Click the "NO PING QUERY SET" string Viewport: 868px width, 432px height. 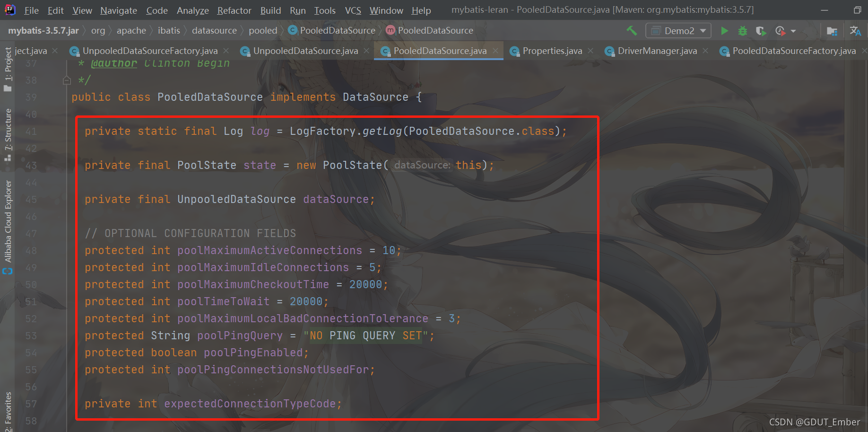(366, 335)
